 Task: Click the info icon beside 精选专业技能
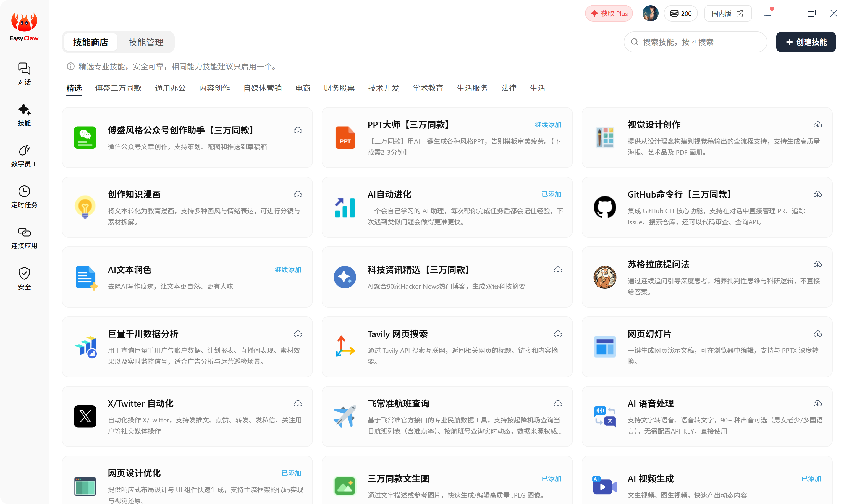[x=70, y=67]
